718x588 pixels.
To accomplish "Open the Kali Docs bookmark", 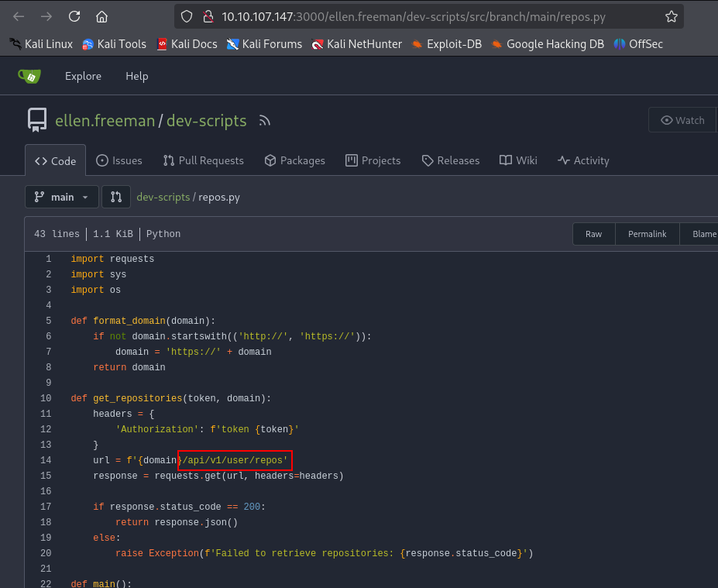I will (x=187, y=44).
